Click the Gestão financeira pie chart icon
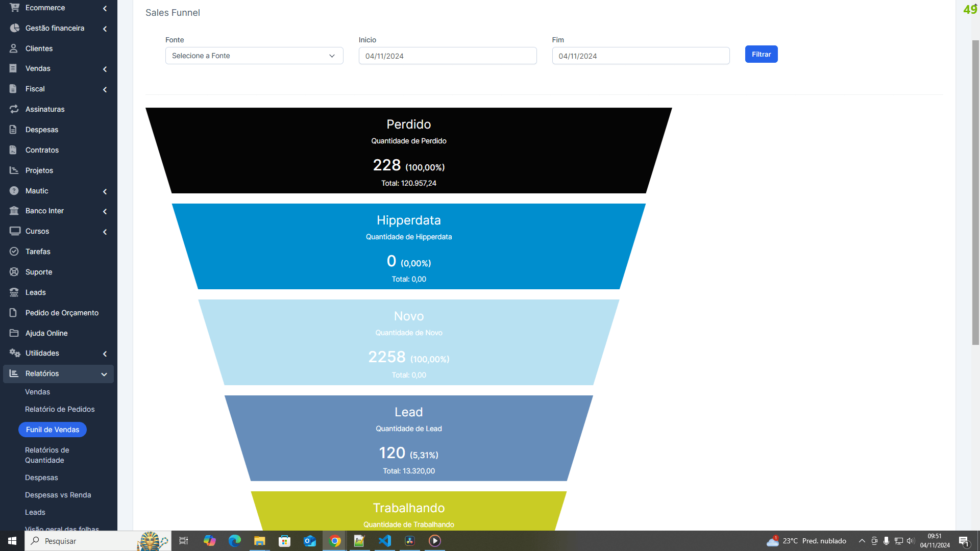 point(14,28)
